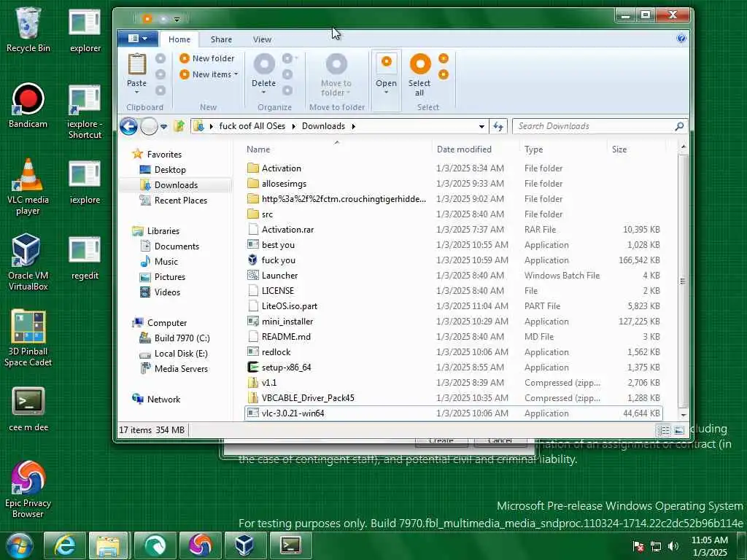Open Explorer help question mark icon

tap(681, 39)
